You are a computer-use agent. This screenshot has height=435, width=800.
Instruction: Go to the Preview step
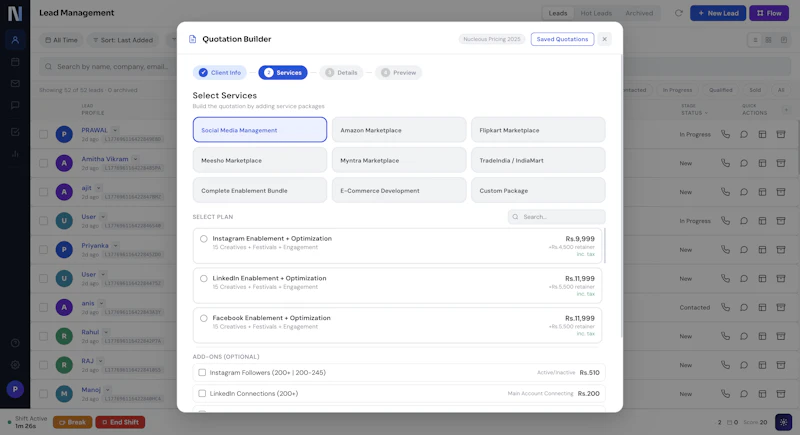(x=398, y=72)
